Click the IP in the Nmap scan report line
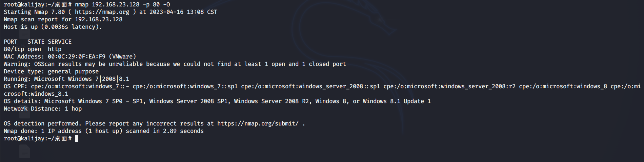Screen dimensions: 644x162 [99, 19]
